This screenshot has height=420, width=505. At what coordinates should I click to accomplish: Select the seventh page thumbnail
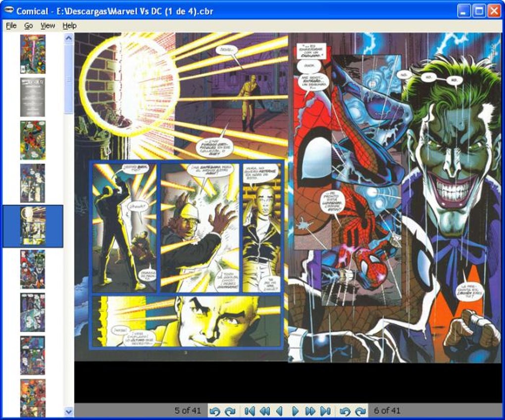point(33,313)
